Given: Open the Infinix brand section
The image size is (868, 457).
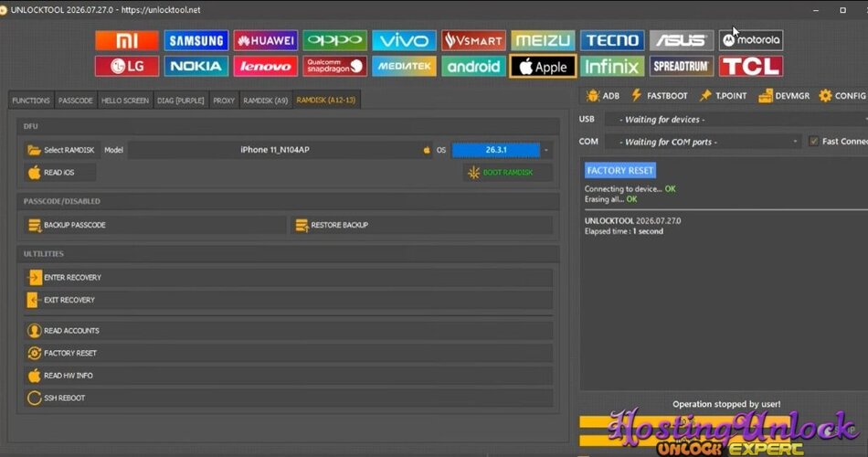Looking at the screenshot, I should 611,66.
